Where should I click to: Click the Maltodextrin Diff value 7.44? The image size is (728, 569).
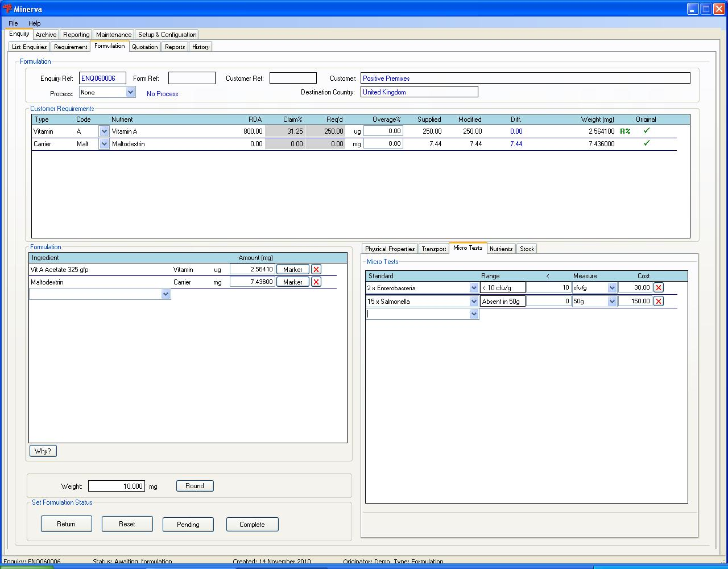(x=516, y=144)
